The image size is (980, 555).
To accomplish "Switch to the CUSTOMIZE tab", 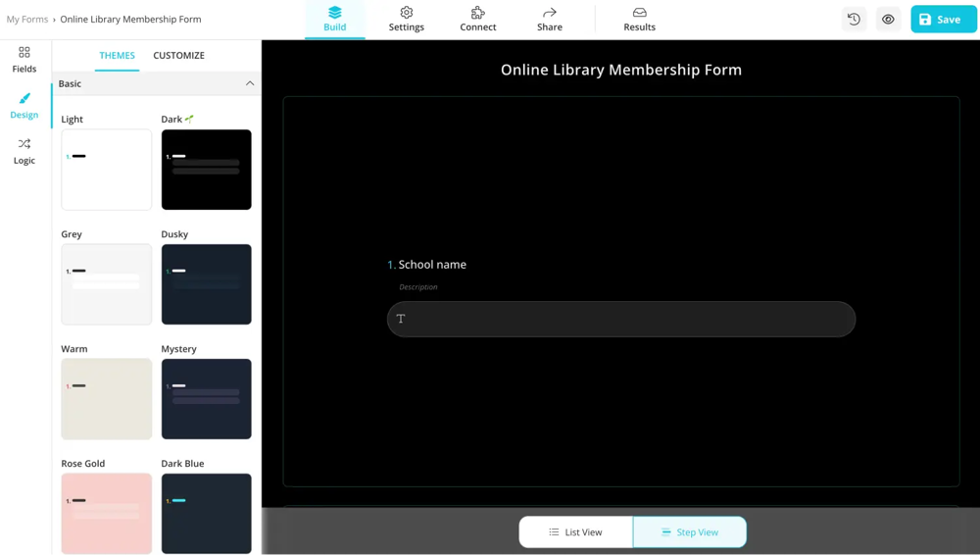I will pos(178,56).
